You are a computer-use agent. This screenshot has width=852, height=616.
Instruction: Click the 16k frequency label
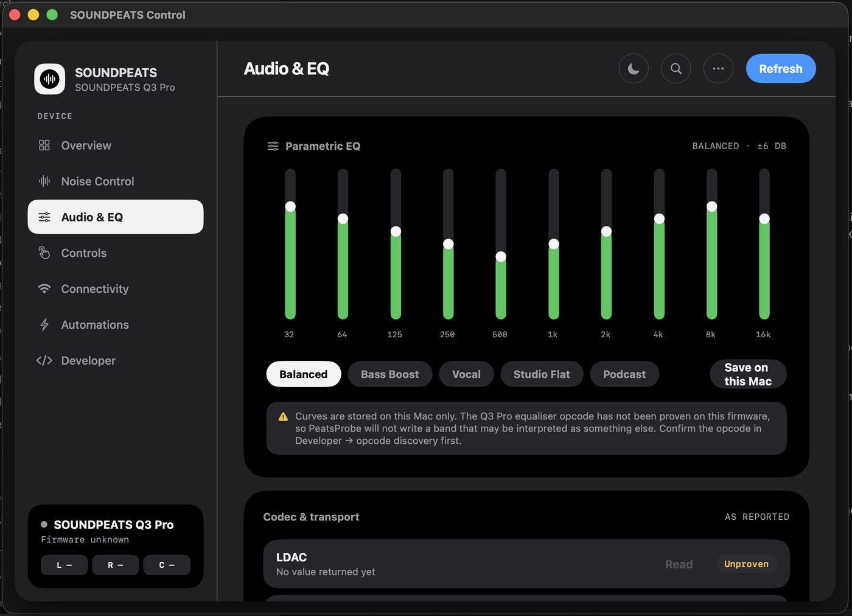[763, 335]
